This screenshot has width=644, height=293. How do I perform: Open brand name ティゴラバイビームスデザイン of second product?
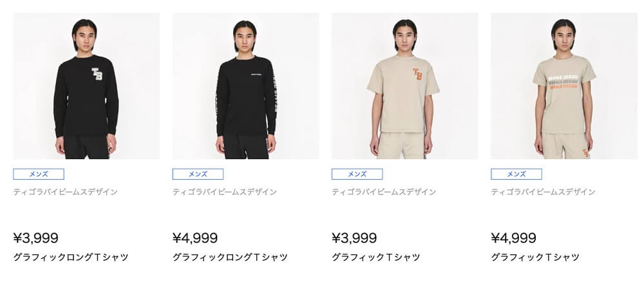[x=225, y=192]
